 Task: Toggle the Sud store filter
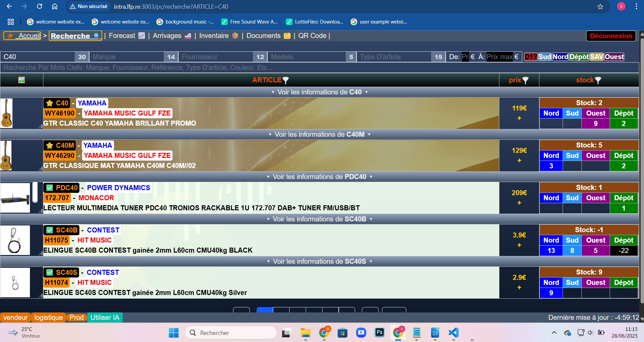pos(544,57)
